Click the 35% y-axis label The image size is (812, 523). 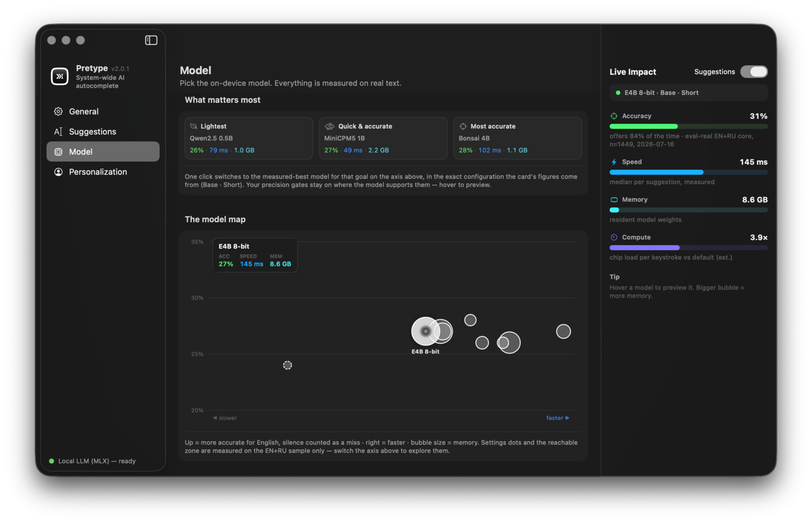(197, 242)
